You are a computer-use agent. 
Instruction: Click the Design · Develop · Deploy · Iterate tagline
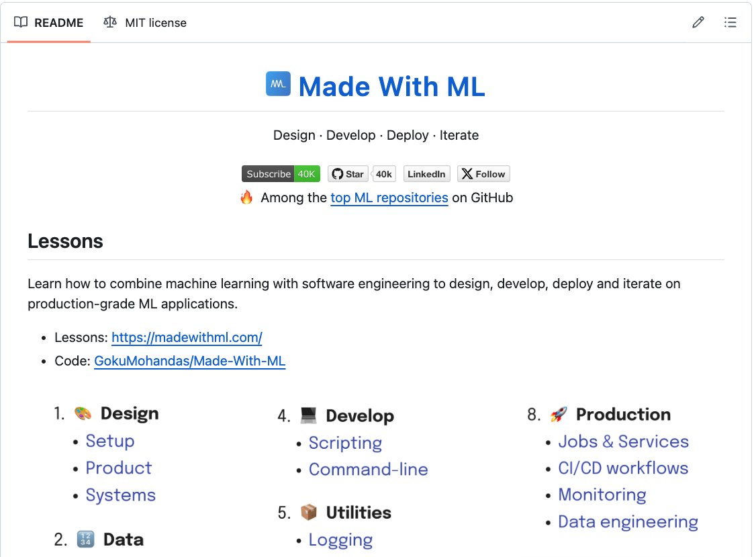(375, 135)
